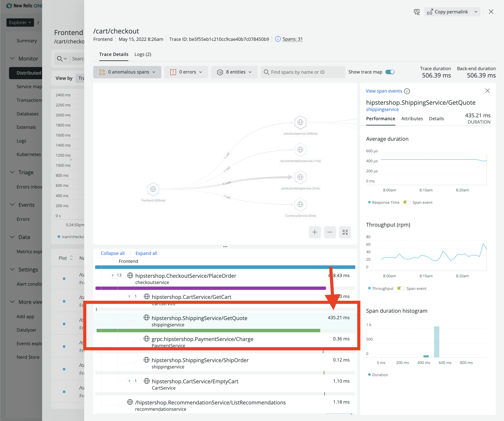Screen dimensions: 504x421
Task: Open the Copy permalink dropdown arrow
Action: click(x=476, y=12)
